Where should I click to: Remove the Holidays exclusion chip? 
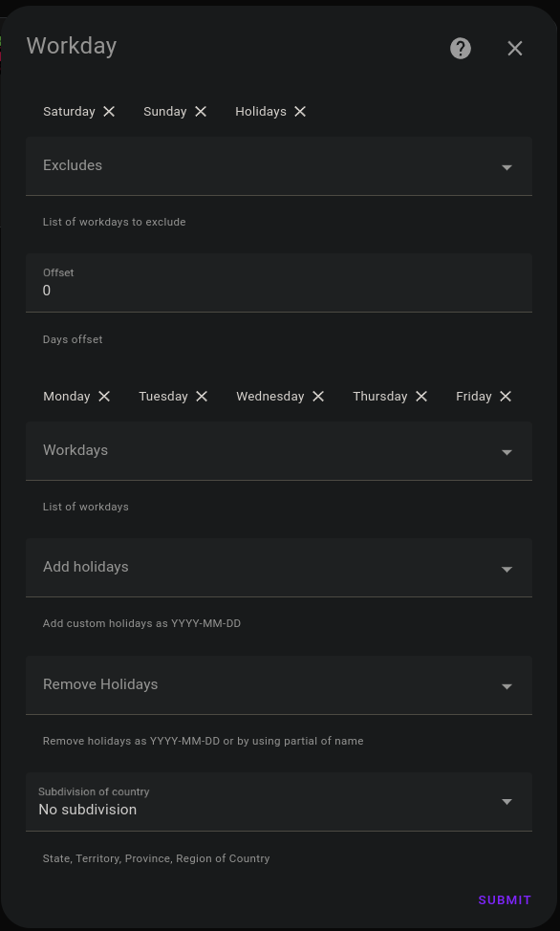pos(299,111)
